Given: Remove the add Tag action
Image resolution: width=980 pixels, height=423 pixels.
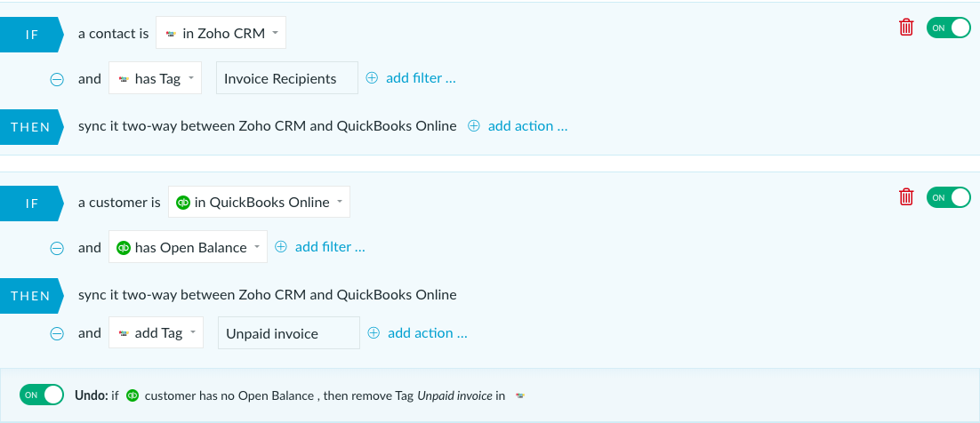Looking at the screenshot, I should 57,334.
